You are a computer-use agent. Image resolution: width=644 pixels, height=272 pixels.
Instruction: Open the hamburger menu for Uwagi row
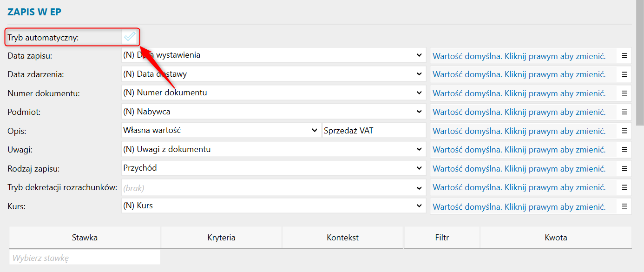point(624,150)
